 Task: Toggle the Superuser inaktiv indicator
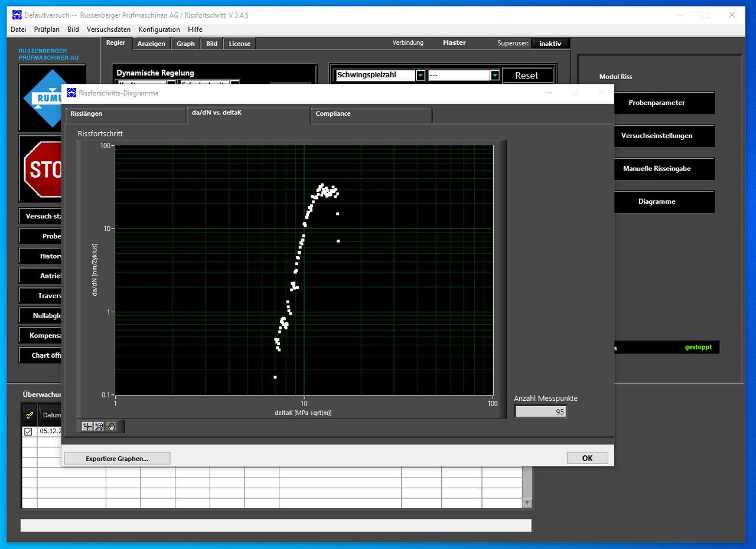coord(550,43)
